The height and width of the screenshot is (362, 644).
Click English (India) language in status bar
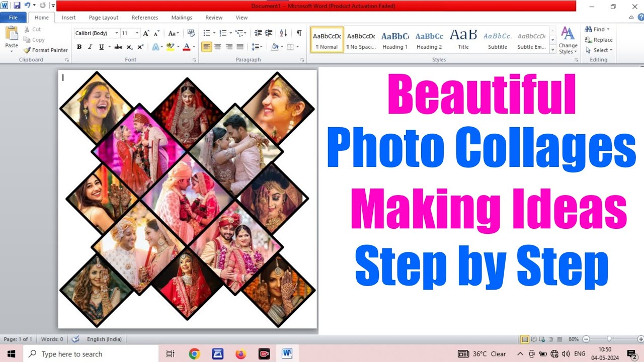coord(104,339)
